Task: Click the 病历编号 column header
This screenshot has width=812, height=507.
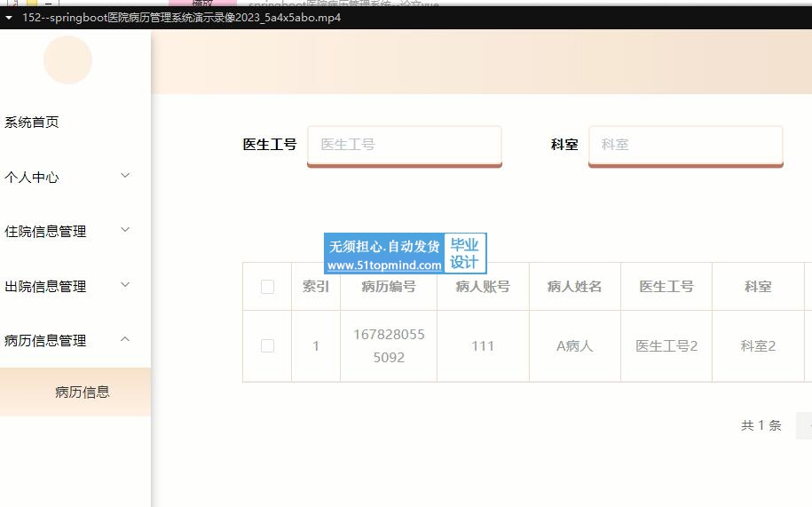Action: pyautogui.click(x=389, y=287)
